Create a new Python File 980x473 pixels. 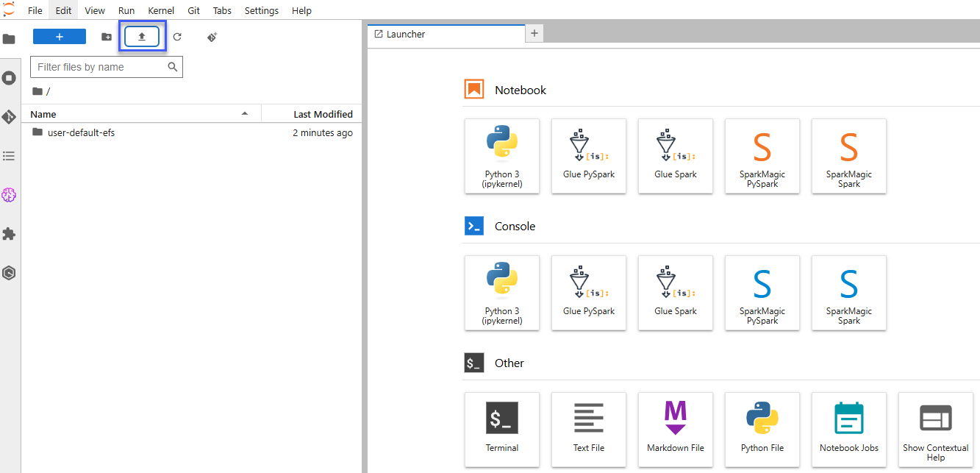pyautogui.click(x=762, y=430)
